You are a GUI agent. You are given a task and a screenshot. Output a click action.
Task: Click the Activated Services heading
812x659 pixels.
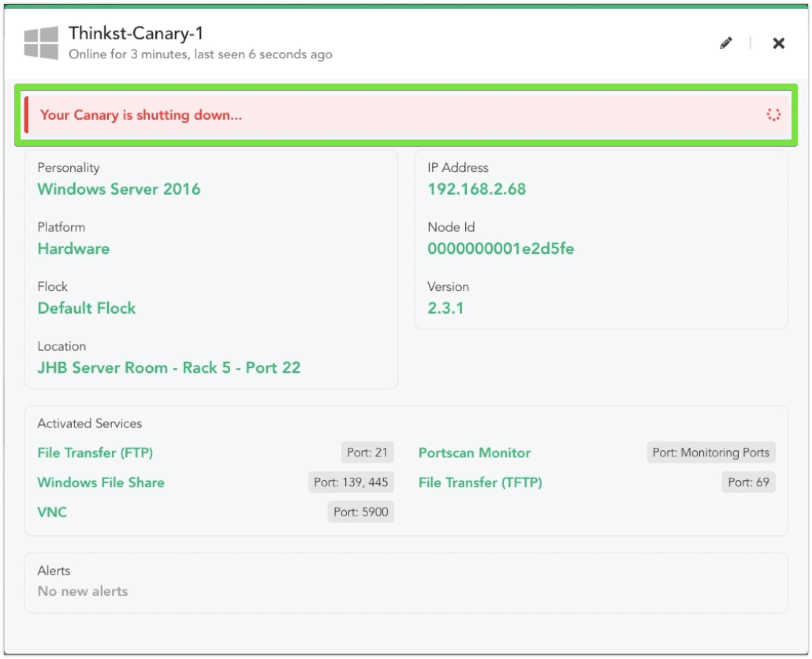coord(89,423)
